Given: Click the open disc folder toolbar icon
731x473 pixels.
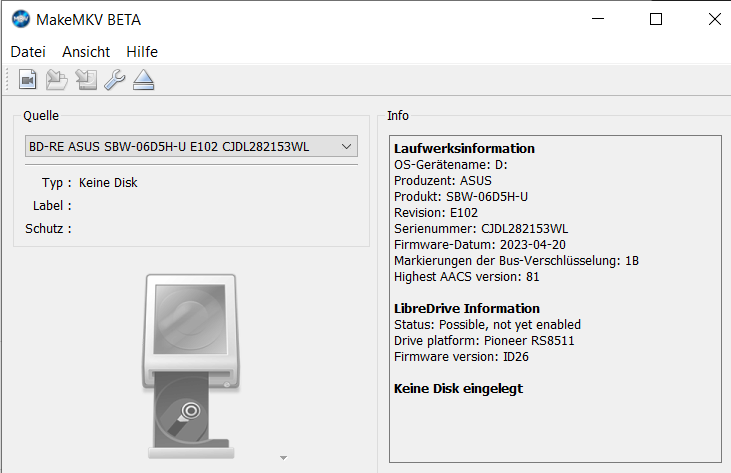Looking at the screenshot, I should pos(56,80).
